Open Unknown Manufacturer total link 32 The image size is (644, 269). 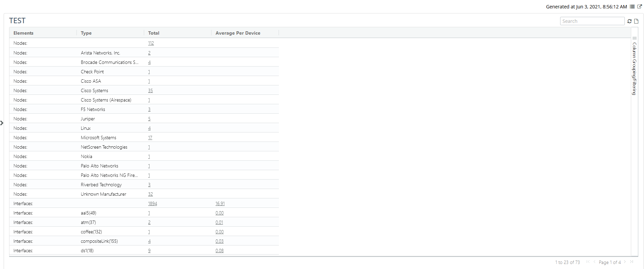[x=150, y=194]
